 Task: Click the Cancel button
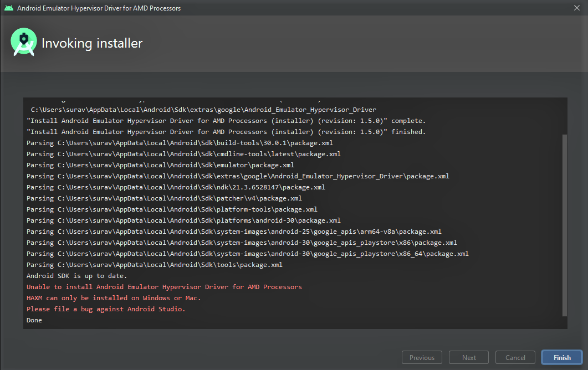tap(515, 357)
